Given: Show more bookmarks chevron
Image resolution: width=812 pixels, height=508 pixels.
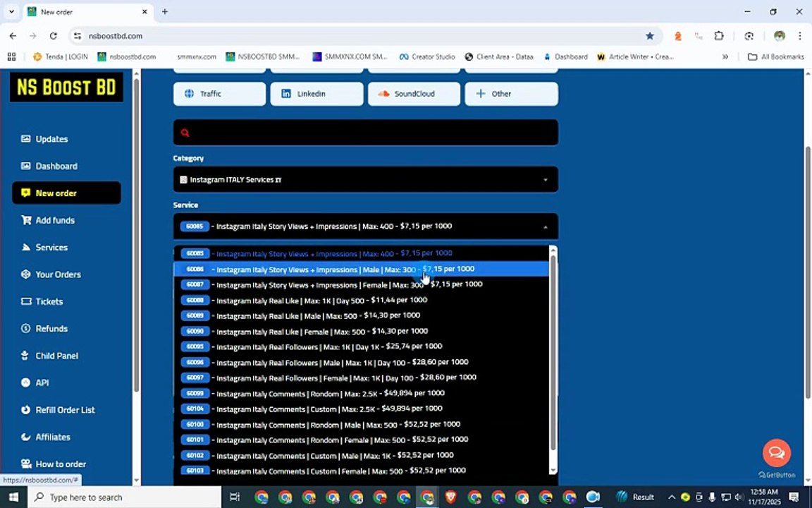Looking at the screenshot, I should 725,56.
